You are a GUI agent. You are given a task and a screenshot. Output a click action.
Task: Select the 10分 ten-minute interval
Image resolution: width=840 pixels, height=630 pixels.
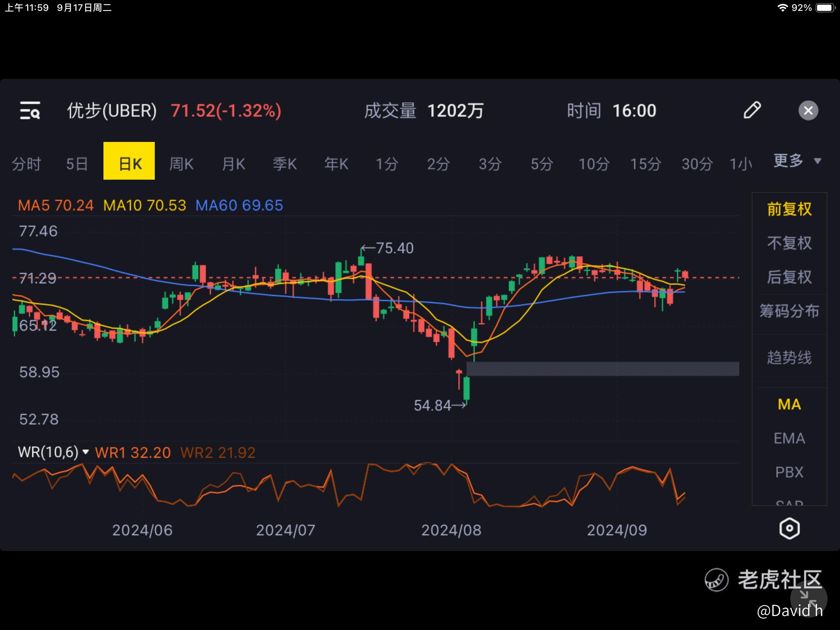pyautogui.click(x=594, y=164)
